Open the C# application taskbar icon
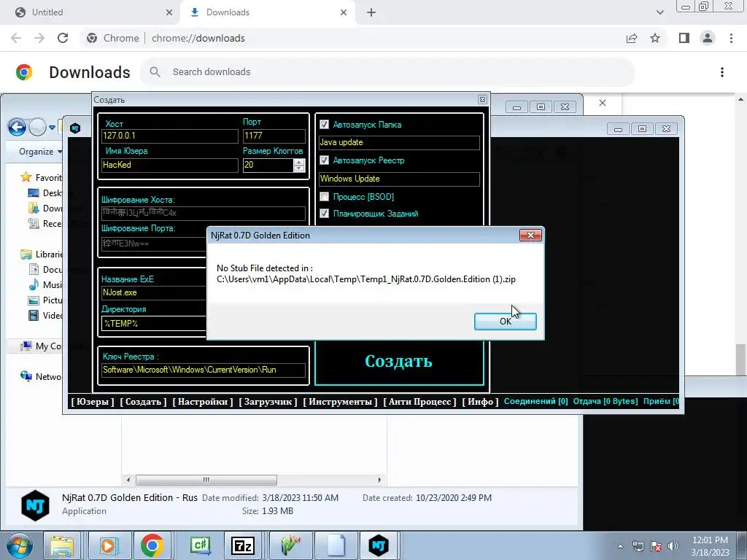 (x=200, y=545)
